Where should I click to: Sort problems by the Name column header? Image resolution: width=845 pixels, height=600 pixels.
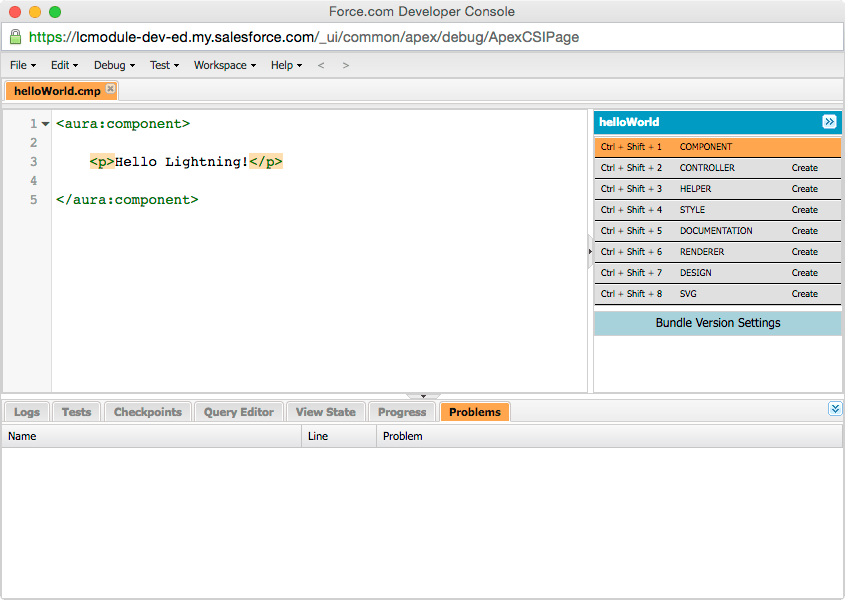point(151,436)
